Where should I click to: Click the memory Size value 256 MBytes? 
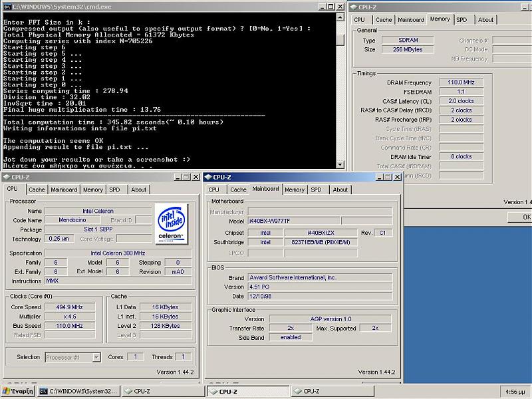[408, 49]
